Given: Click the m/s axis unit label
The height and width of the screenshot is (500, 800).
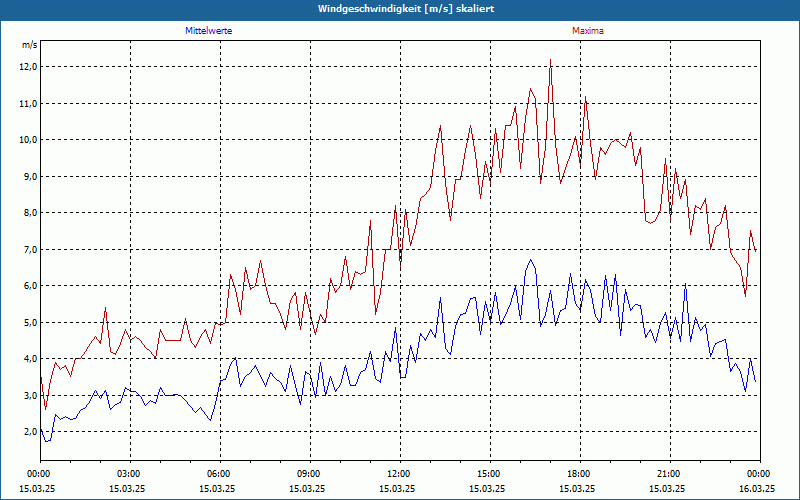Looking at the screenshot, I should click(30, 45).
